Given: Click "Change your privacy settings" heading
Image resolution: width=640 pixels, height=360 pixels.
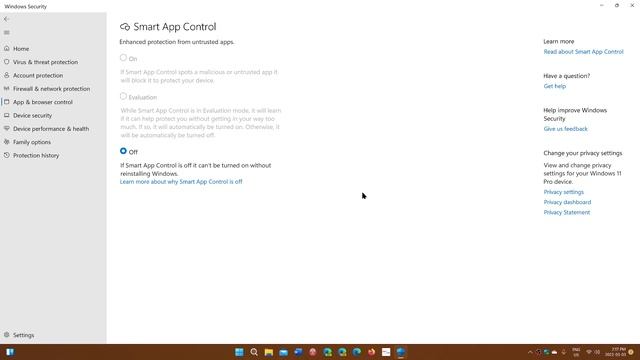Looking at the screenshot, I should [x=582, y=153].
